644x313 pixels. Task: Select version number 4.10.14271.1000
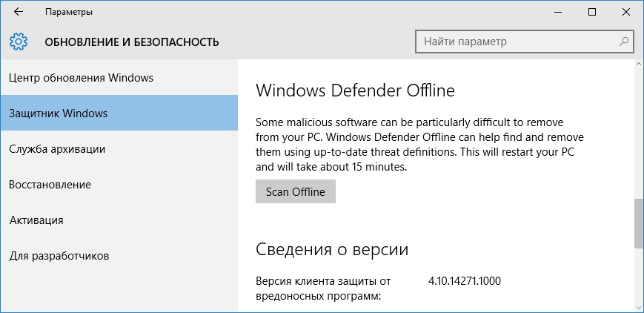pos(465,281)
